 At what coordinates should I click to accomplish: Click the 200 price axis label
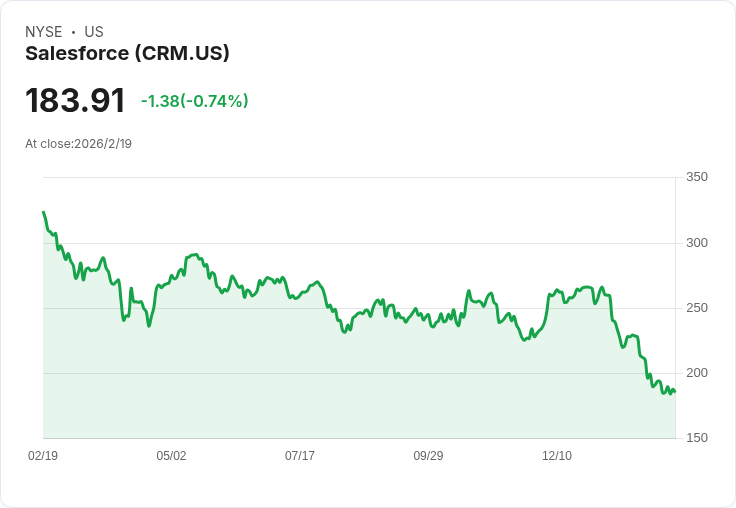point(697,373)
